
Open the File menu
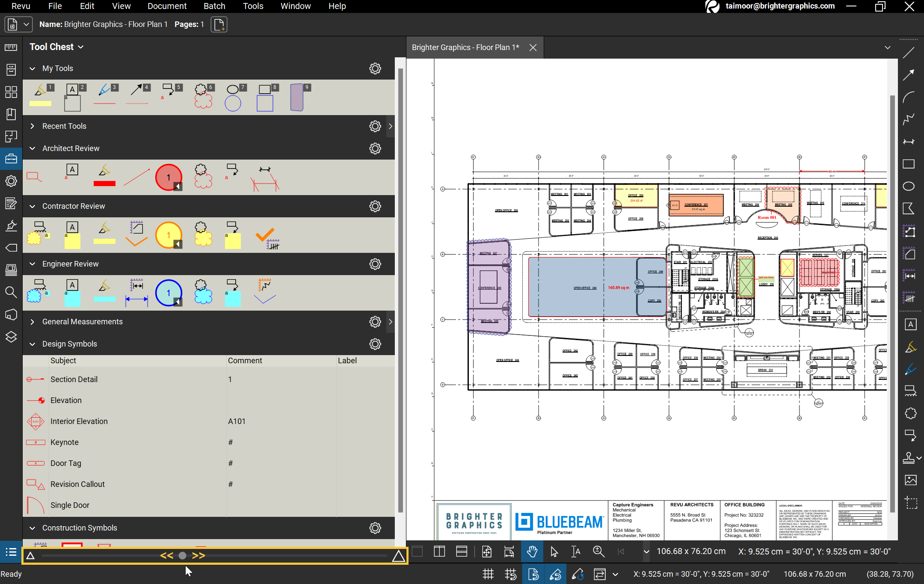point(55,6)
